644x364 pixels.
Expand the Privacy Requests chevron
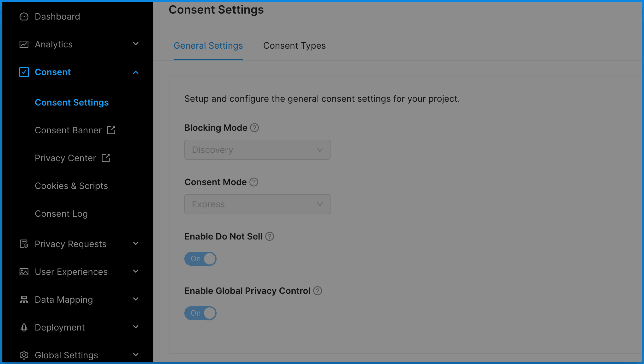pyautogui.click(x=136, y=244)
